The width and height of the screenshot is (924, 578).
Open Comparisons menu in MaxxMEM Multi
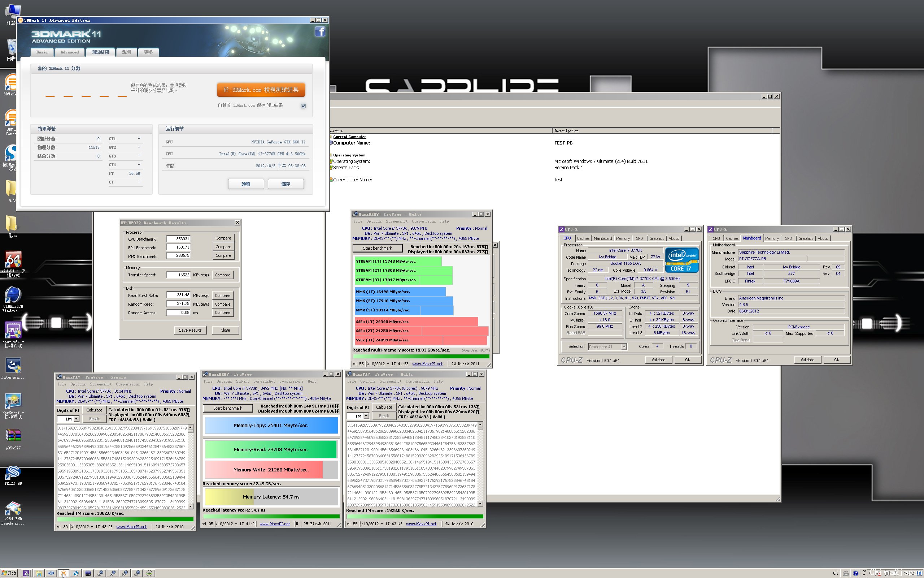pos(423,221)
